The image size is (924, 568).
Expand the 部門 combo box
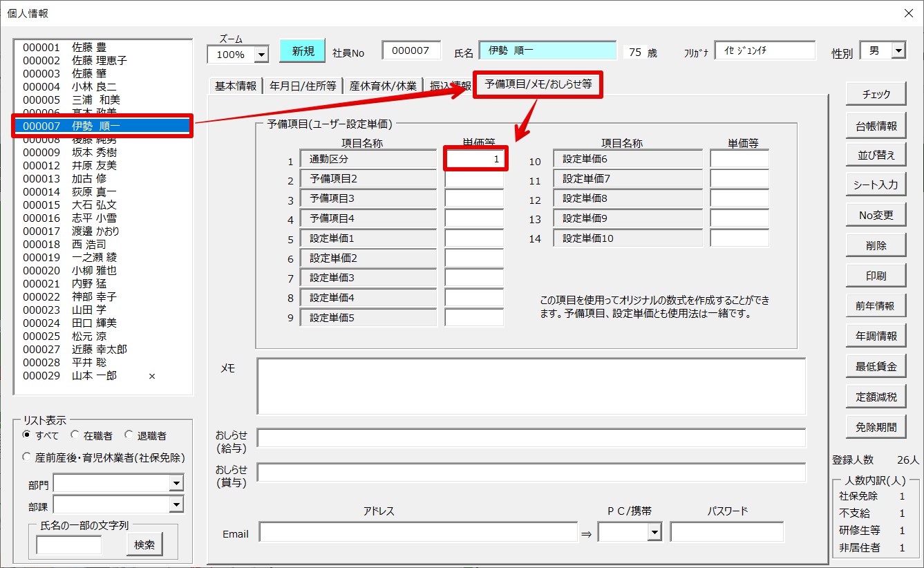tap(177, 483)
